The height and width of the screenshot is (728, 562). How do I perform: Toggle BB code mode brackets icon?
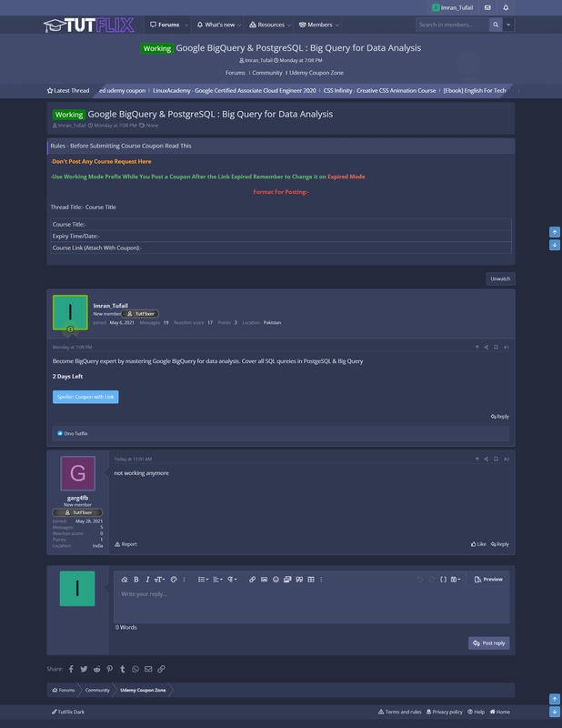click(x=443, y=579)
